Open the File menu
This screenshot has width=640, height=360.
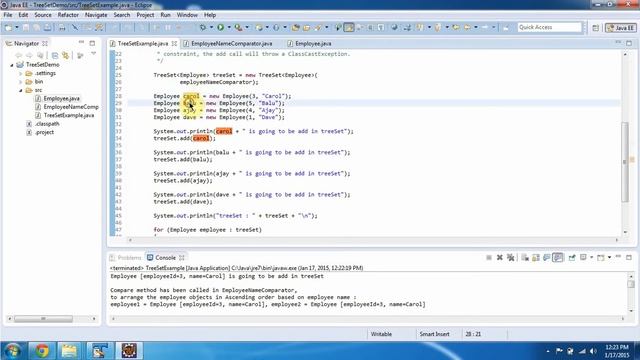8,15
